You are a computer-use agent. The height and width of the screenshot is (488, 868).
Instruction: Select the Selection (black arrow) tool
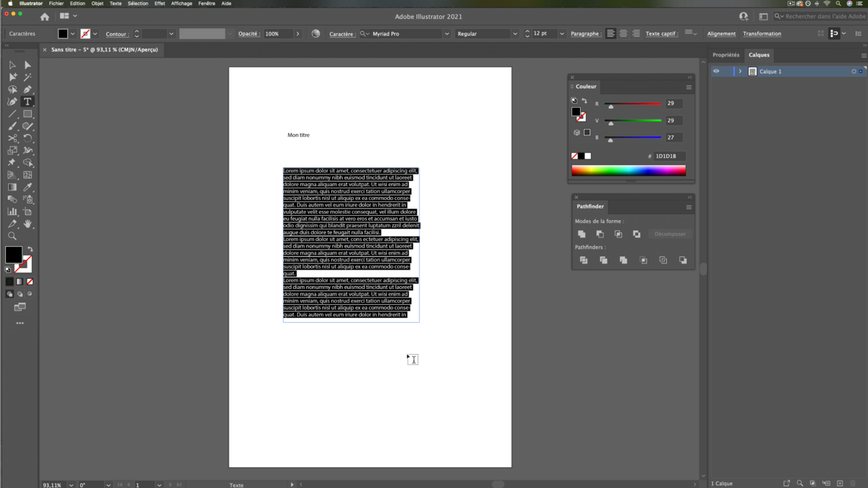(12, 65)
